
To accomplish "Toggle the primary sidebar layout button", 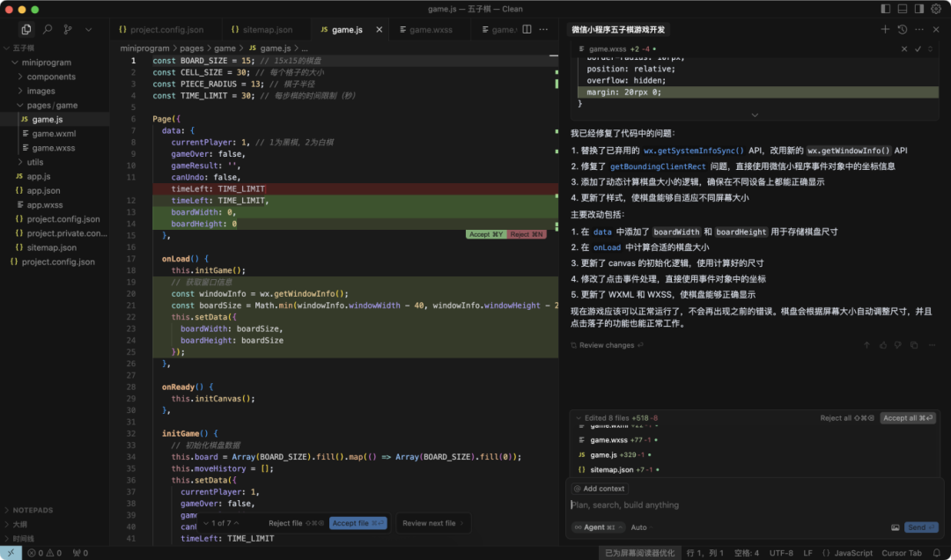I will point(886,9).
